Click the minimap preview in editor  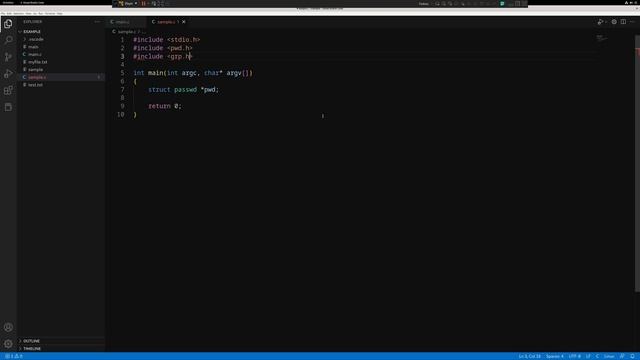(x=601, y=38)
